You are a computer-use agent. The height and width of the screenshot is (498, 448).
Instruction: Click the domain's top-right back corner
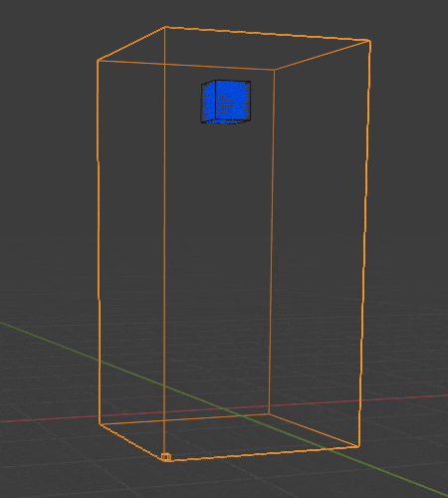coord(369,41)
